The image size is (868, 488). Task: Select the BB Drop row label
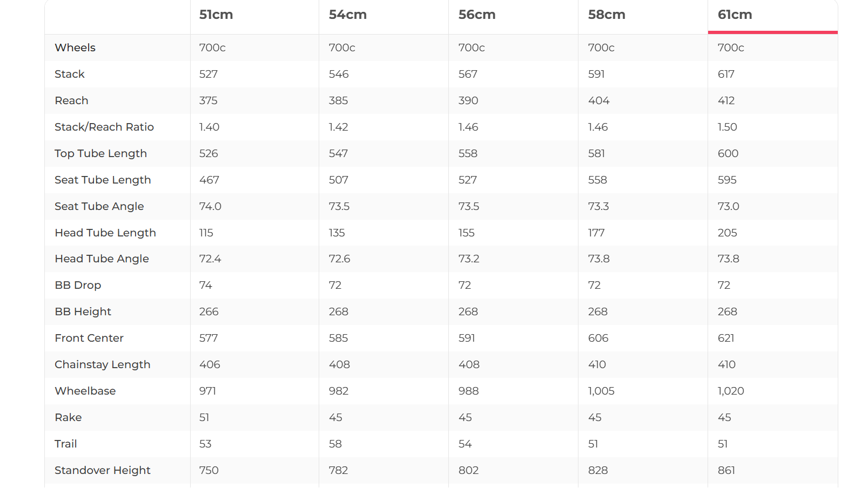(78, 285)
